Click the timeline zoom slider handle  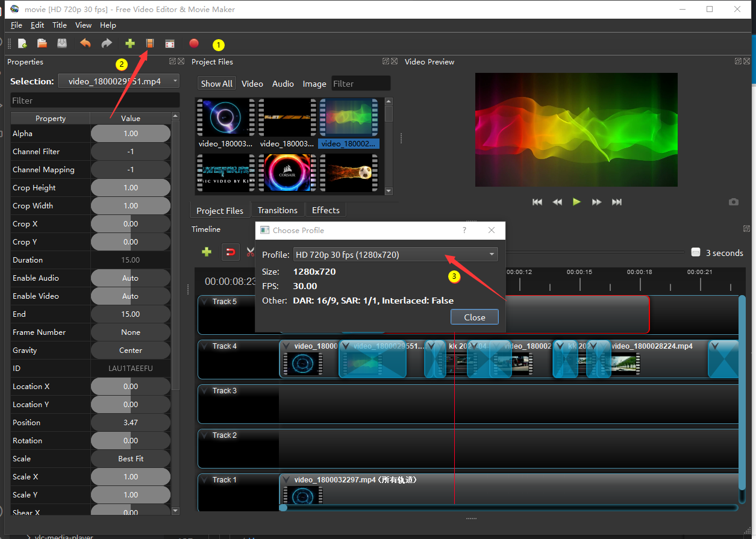tap(695, 253)
